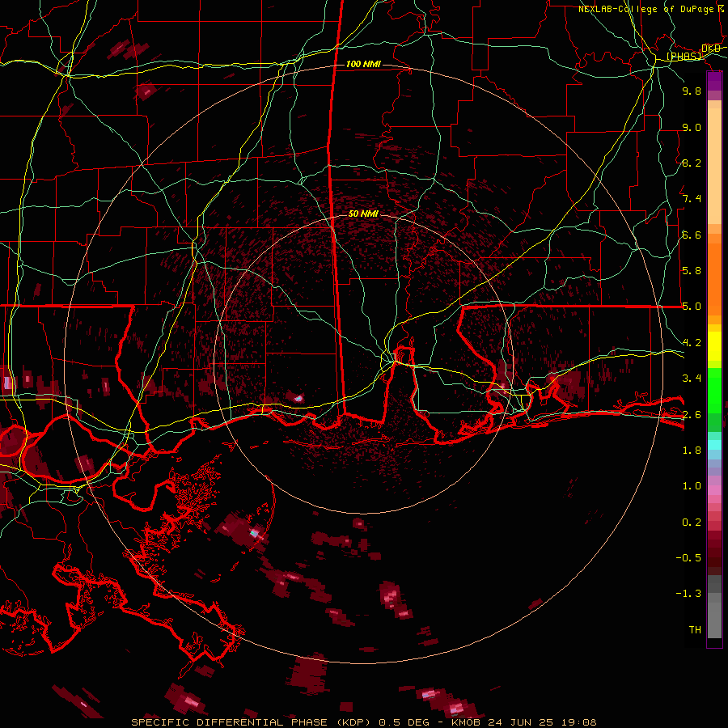Click the SPECIFIC DIFFERENTIAL PHASE (KDP) caption

click(x=253, y=722)
